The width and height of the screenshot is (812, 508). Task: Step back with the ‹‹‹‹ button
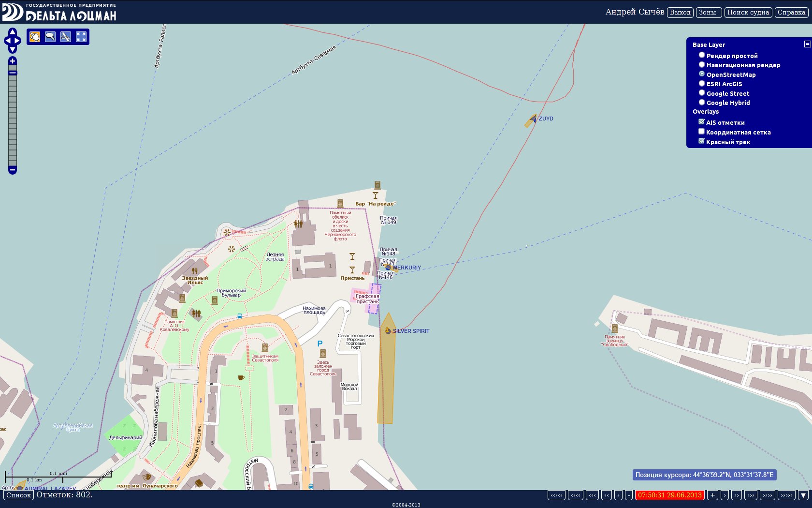click(575, 495)
